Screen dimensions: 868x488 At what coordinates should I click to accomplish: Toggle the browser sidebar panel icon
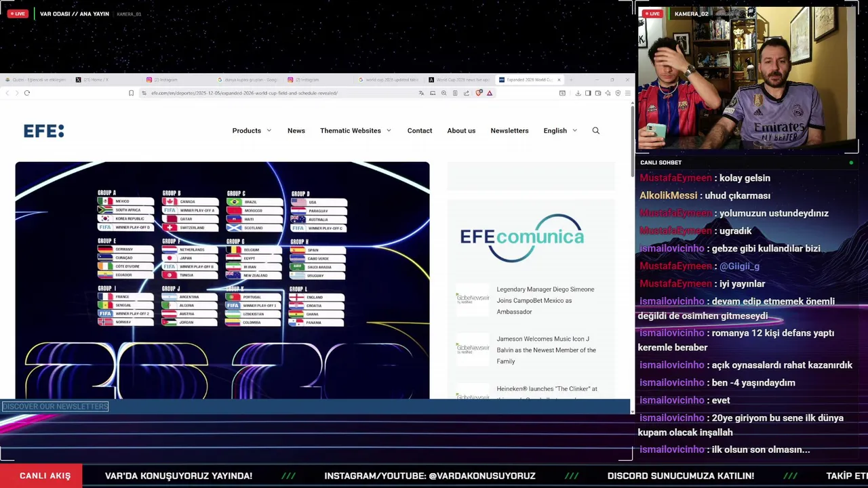(588, 93)
